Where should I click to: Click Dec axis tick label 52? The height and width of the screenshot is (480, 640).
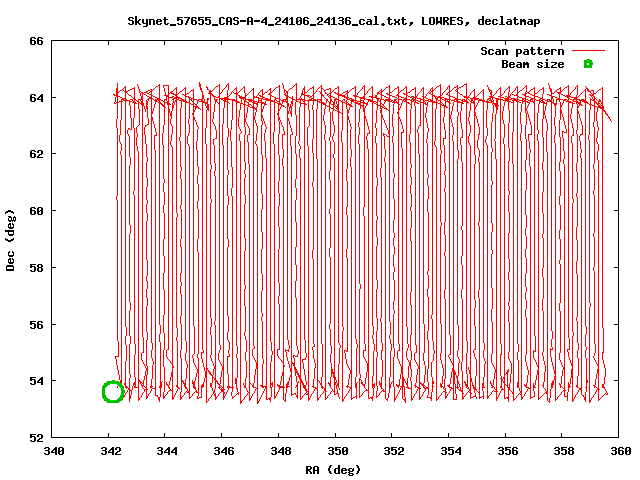[x=36, y=438]
